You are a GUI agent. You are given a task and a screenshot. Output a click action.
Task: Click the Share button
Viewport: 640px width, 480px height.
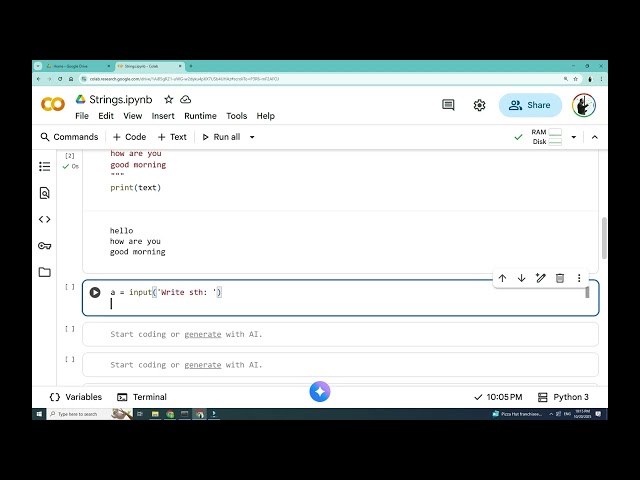pos(530,105)
